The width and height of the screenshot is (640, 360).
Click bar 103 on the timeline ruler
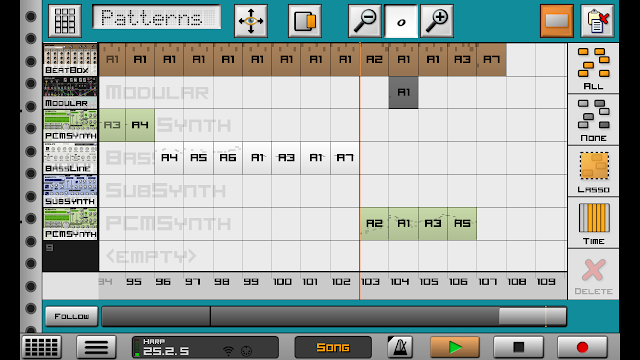tap(371, 282)
